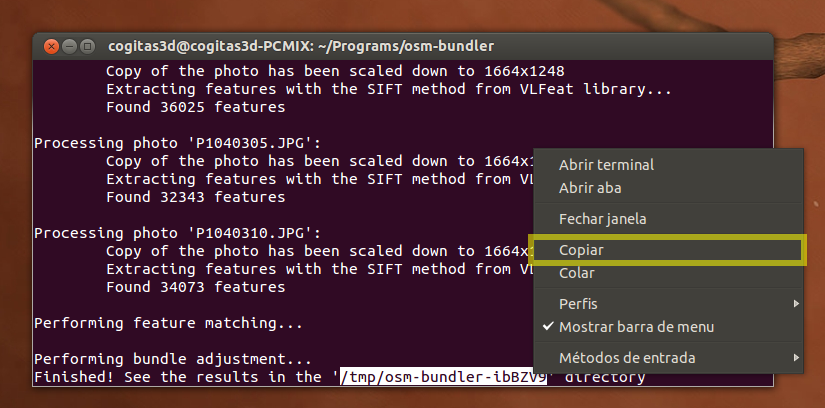Click the highlighted /tmp/osm-bundler-ibBZV9 path
This screenshot has width=825, height=408.
444,377
